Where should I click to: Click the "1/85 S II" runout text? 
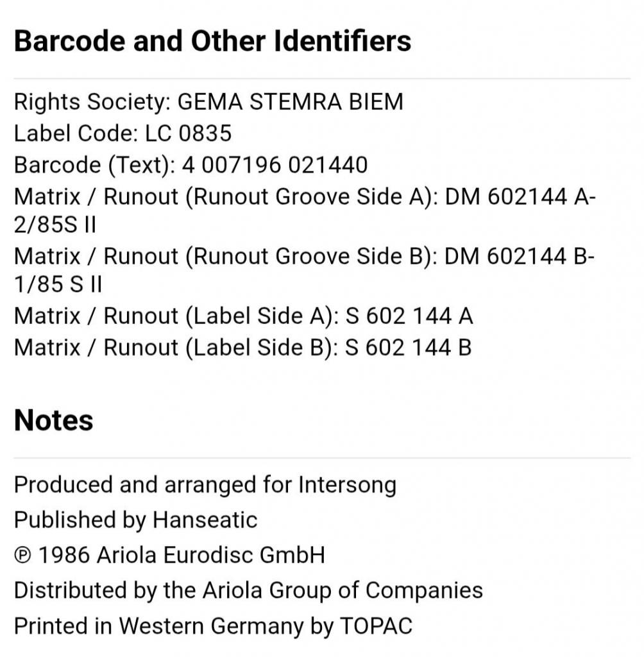coord(58,286)
